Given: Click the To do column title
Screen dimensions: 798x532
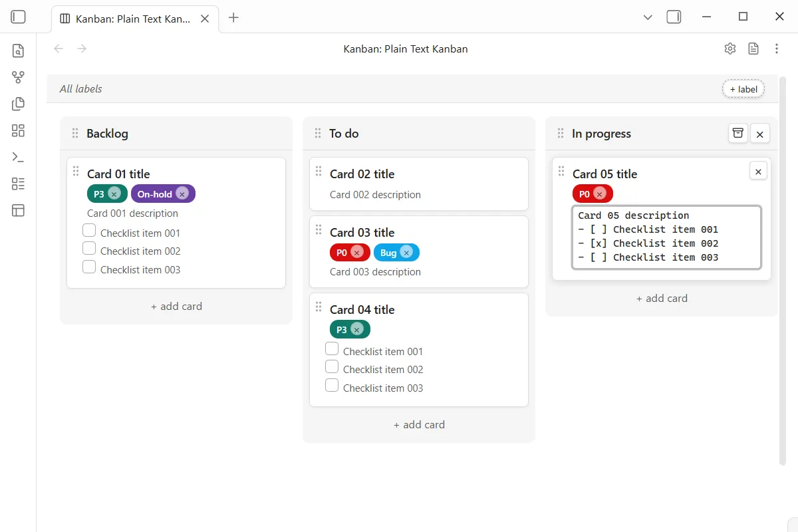Looking at the screenshot, I should [344, 134].
